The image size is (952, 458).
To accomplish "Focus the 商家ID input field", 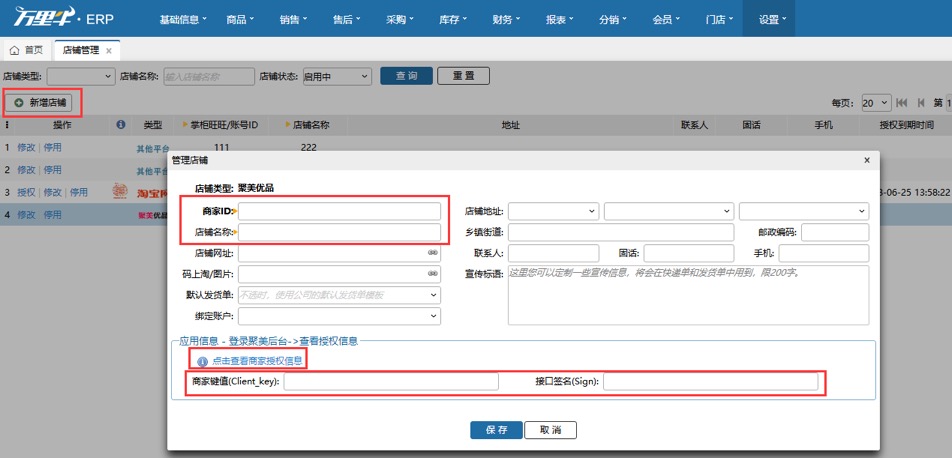I will 339,211.
